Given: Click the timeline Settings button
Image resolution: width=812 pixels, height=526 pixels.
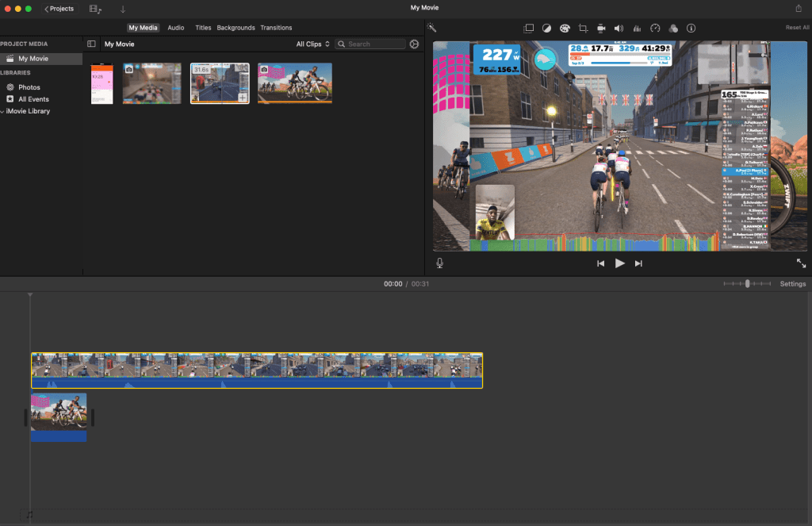Looking at the screenshot, I should (x=792, y=284).
